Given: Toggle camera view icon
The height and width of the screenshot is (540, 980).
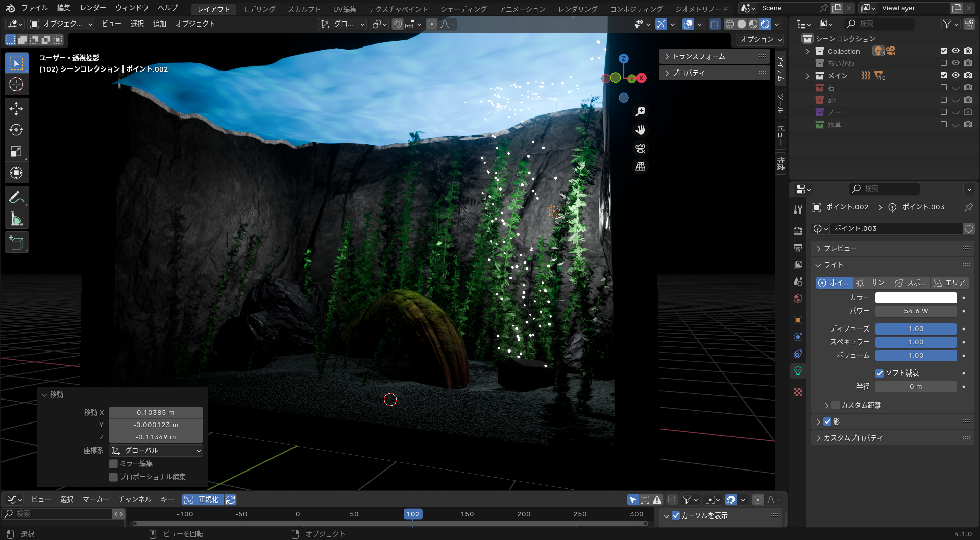Looking at the screenshot, I should pyautogui.click(x=641, y=148).
